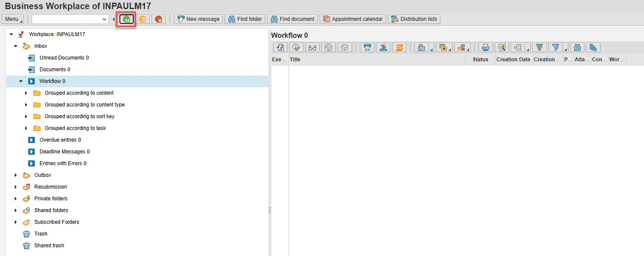Expand Grouped according to content type
Image resolution: width=644 pixels, height=256 pixels.
[x=26, y=105]
